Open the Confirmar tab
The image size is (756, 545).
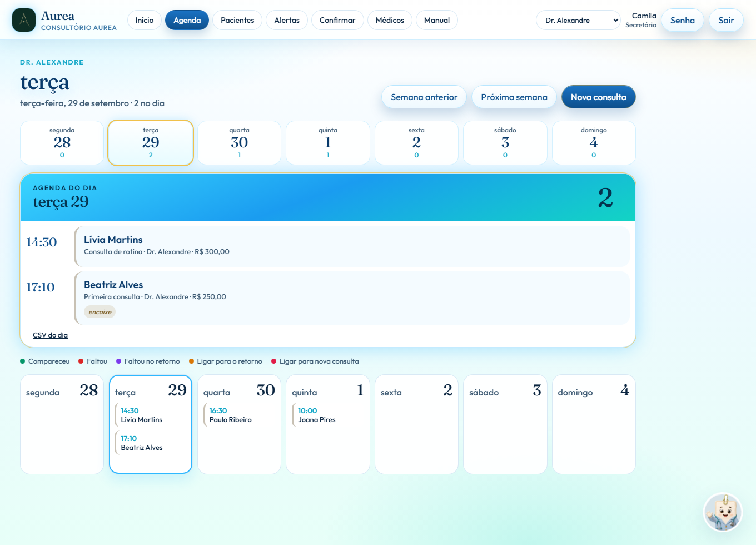pyautogui.click(x=337, y=20)
